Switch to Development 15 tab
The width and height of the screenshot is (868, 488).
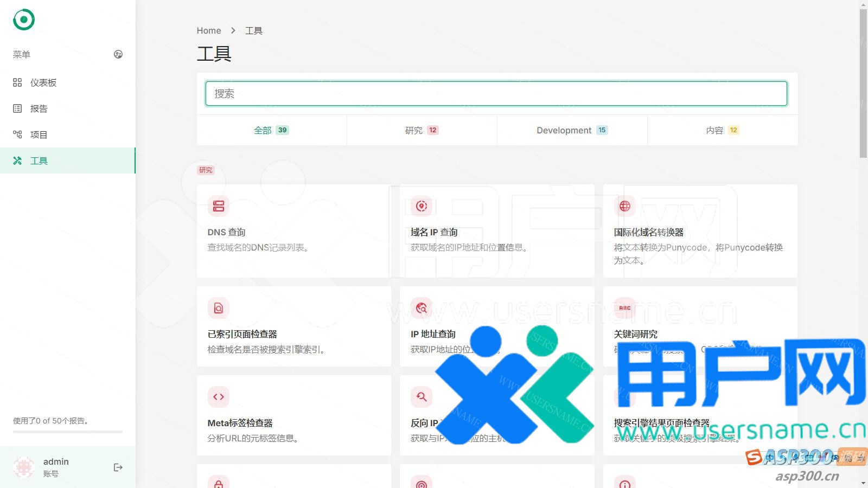click(572, 130)
